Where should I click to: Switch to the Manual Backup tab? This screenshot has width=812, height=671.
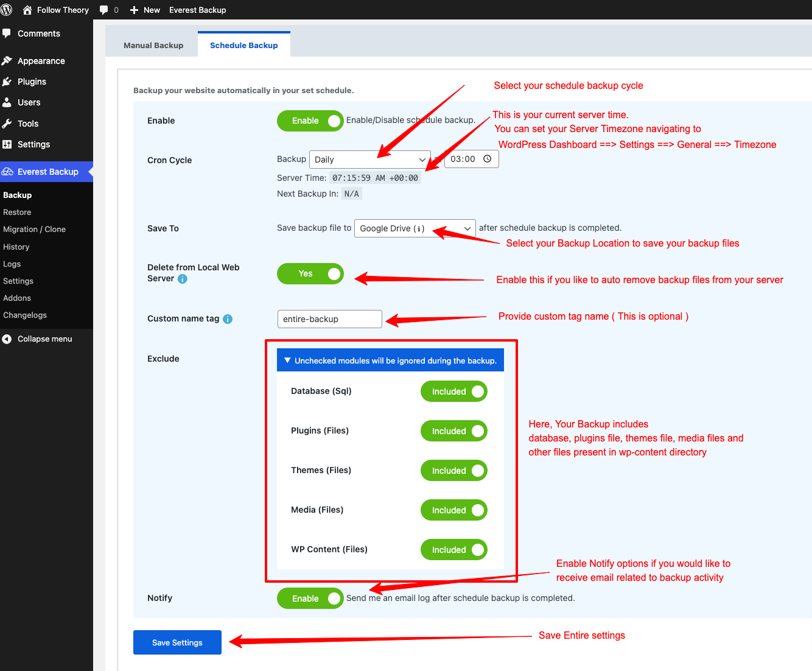(x=153, y=46)
